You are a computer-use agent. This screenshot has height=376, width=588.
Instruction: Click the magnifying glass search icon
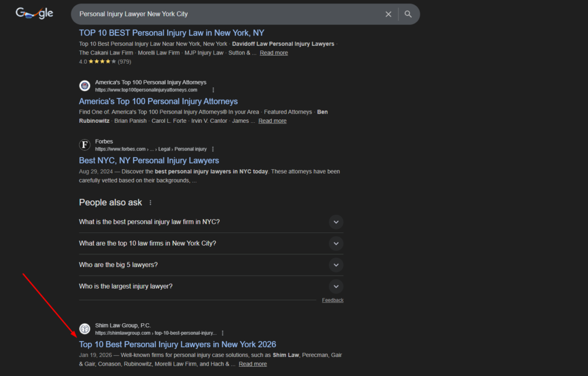point(408,14)
